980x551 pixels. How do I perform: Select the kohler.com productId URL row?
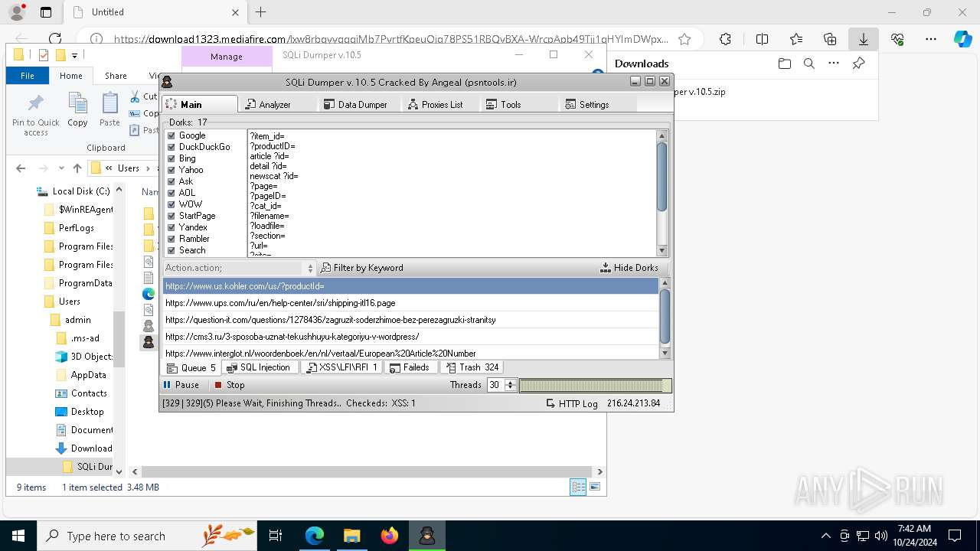click(410, 286)
